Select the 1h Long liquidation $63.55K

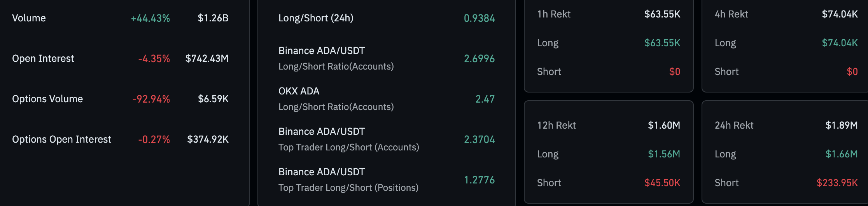coord(662,43)
